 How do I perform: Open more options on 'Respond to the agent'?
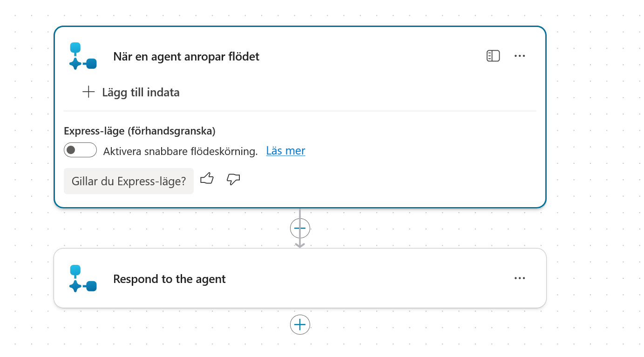[520, 278]
